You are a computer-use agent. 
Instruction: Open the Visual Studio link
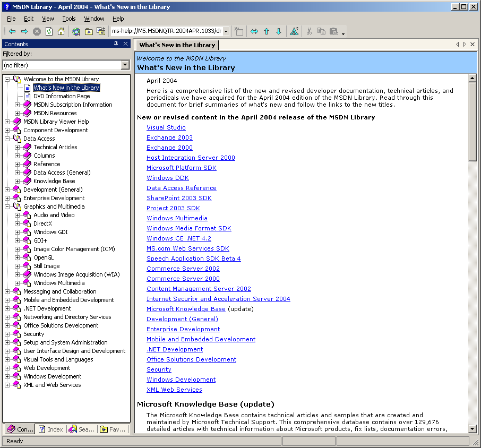click(166, 127)
